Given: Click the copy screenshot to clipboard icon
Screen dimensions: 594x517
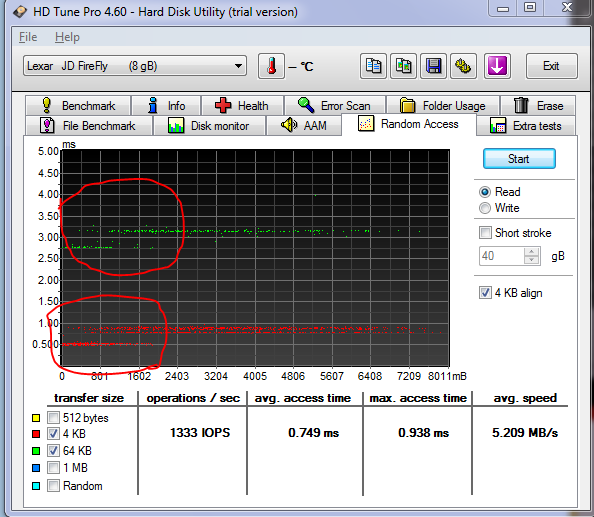Looking at the screenshot, I should (403, 66).
